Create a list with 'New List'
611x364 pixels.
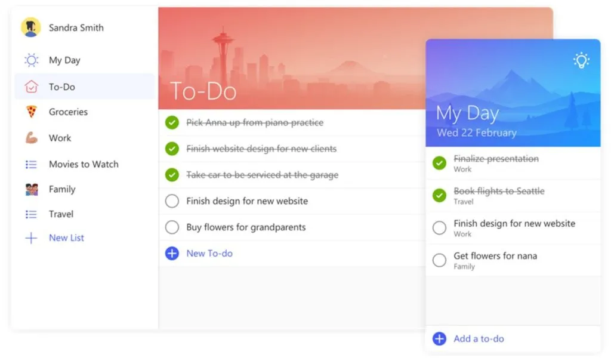[x=66, y=237]
